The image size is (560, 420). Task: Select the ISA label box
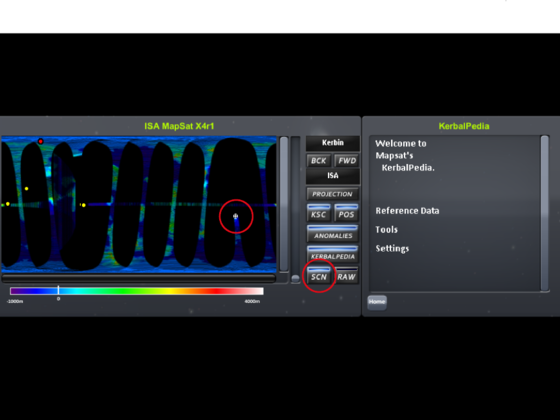click(332, 176)
